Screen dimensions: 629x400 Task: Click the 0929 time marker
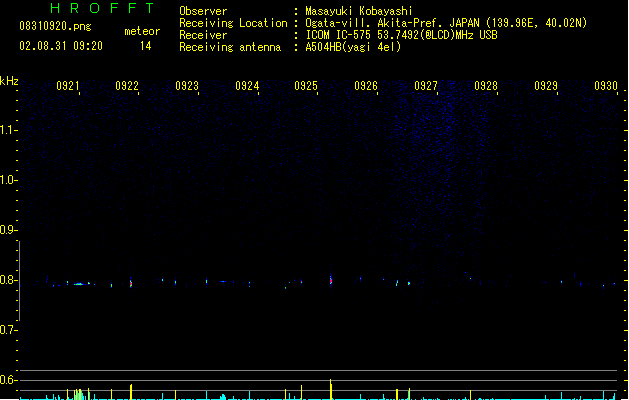(546, 86)
